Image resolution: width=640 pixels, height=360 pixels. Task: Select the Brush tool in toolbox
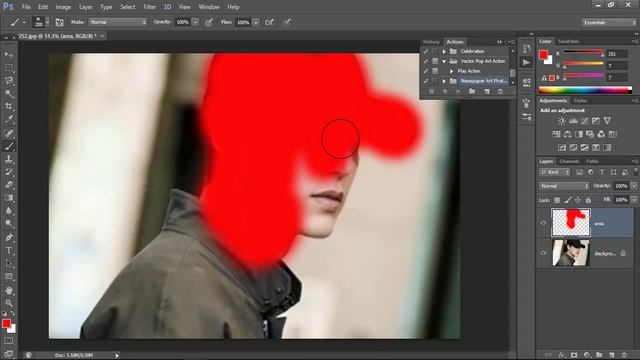click(9, 146)
